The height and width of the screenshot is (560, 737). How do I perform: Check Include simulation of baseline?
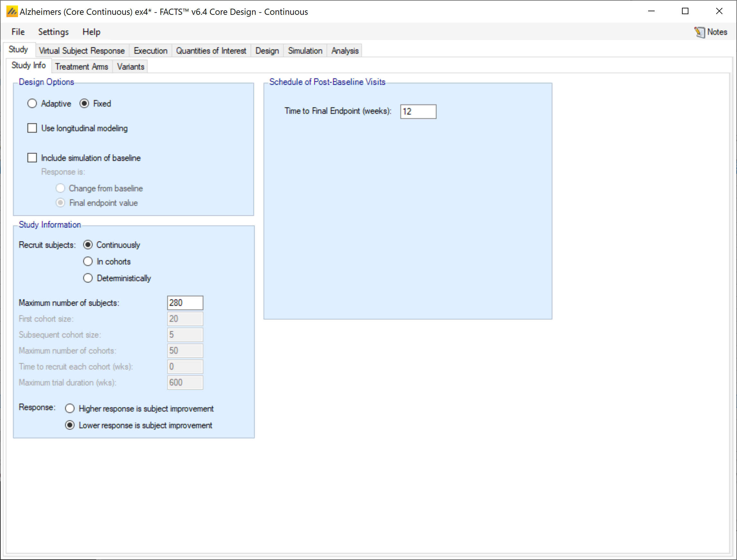[32, 158]
